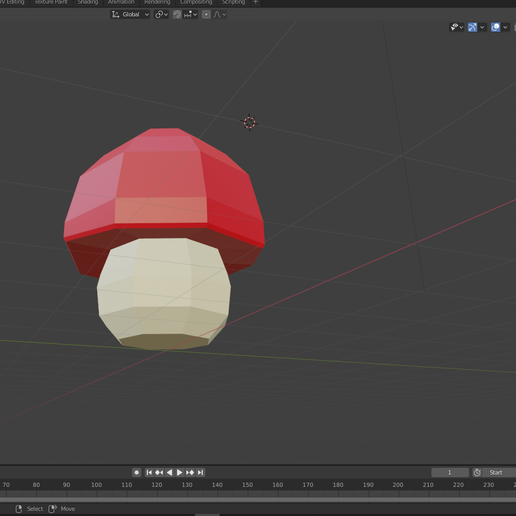
Task: Open the Rendering workspace tab
Action: (157, 2)
